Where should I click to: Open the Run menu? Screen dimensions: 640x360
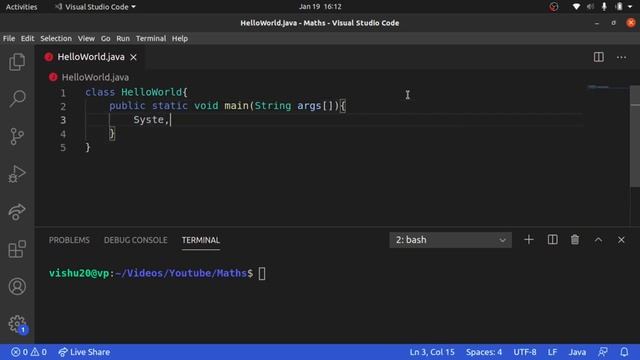click(123, 38)
